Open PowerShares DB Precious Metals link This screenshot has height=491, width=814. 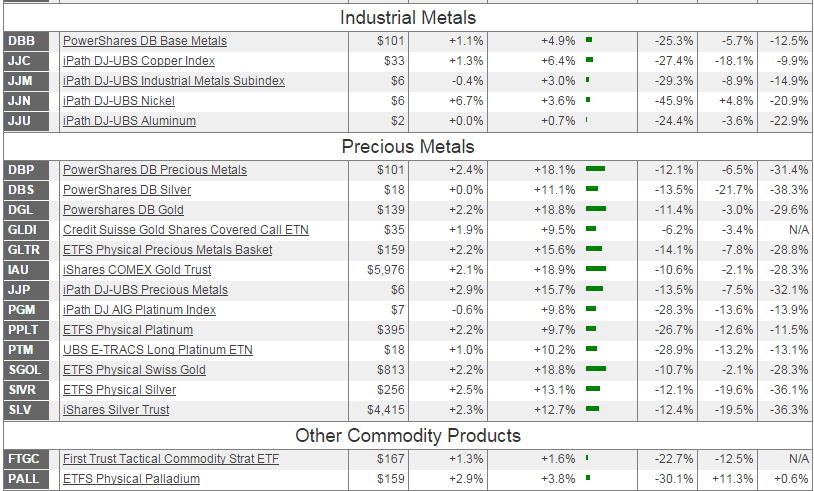[x=155, y=170]
